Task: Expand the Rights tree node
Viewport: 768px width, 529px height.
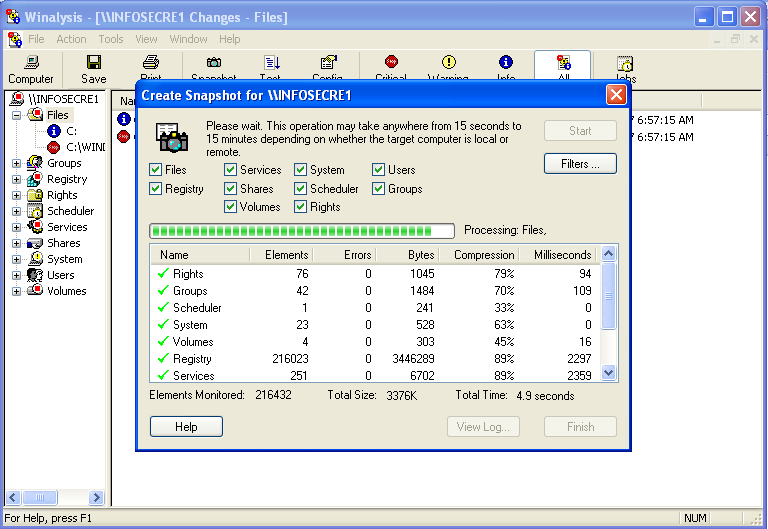Action: 16,195
